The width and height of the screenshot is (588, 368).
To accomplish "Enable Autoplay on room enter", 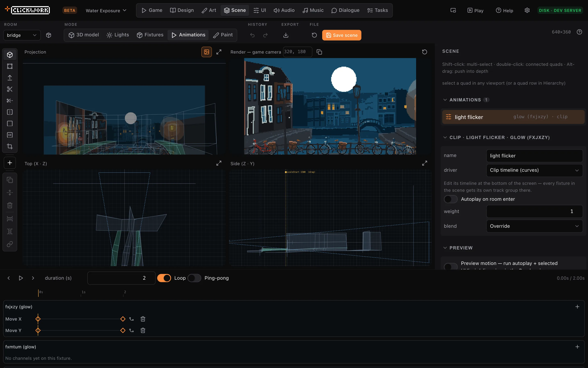I will 451,199.
